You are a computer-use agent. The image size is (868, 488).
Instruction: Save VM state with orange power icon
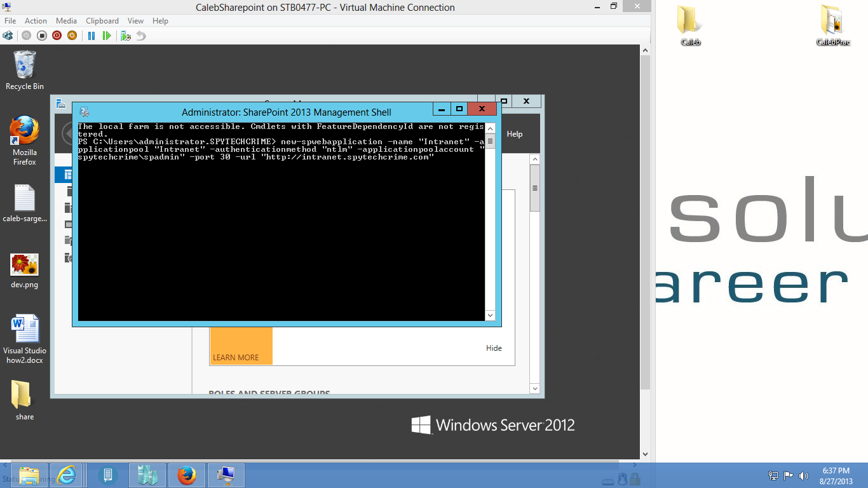coord(72,36)
